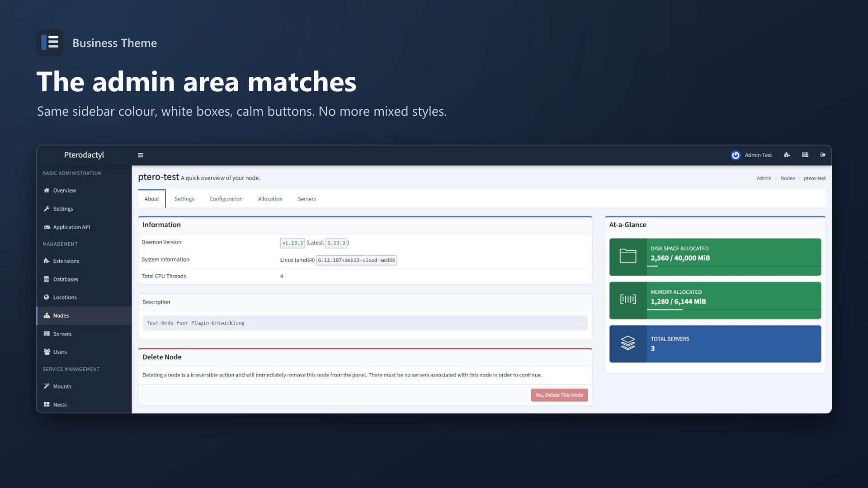Open the Servers icon in sidebar
The height and width of the screenshot is (488, 868).
(x=47, y=334)
